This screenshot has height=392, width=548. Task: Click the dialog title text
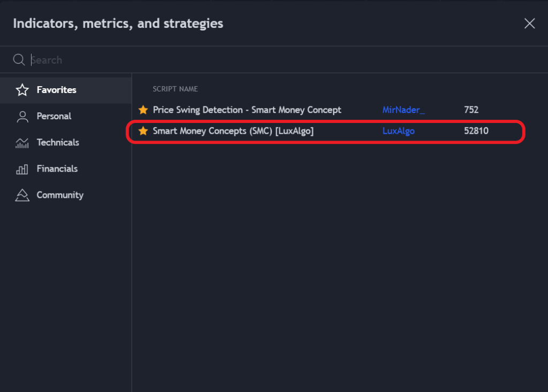tap(118, 24)
